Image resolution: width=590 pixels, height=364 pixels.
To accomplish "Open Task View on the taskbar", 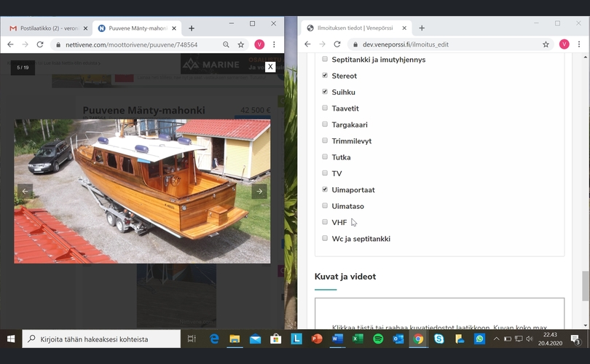I will [192, 339].
